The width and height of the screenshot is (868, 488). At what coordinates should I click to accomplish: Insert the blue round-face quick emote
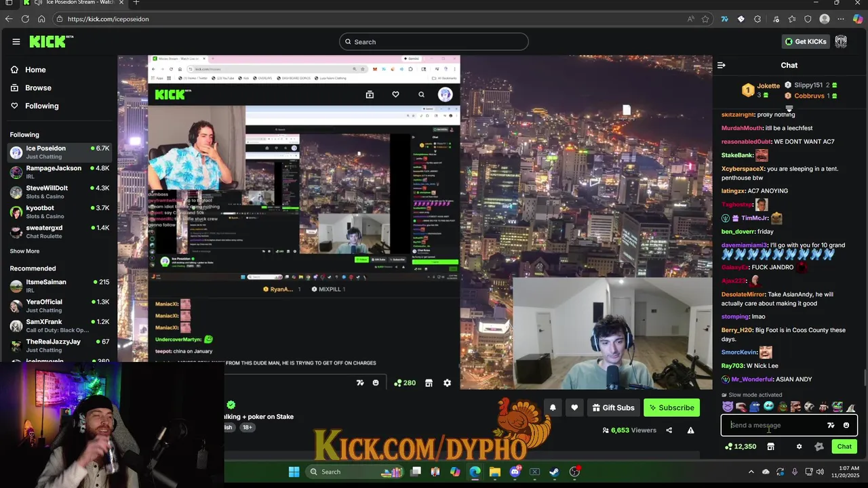pos(768,407)
